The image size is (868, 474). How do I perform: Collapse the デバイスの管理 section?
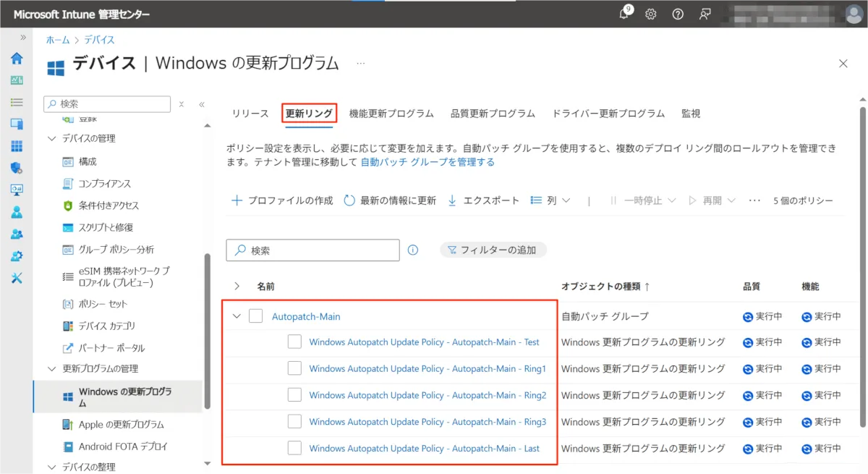[51, 138]
